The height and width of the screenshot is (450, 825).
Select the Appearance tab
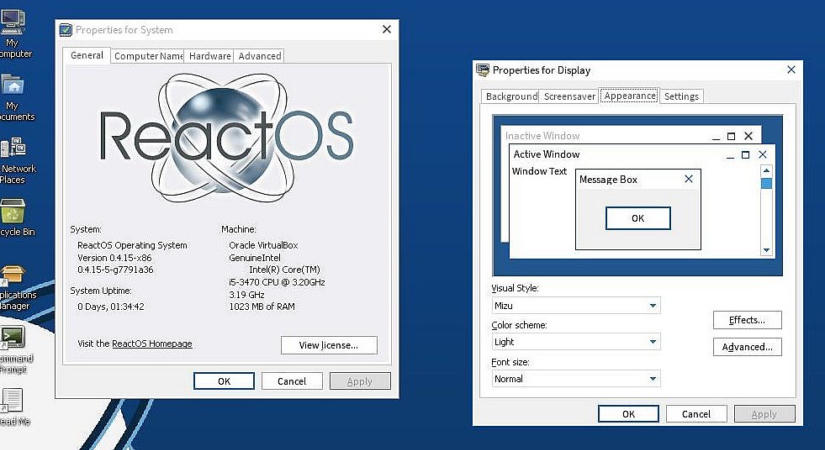[x=629, y=96]
